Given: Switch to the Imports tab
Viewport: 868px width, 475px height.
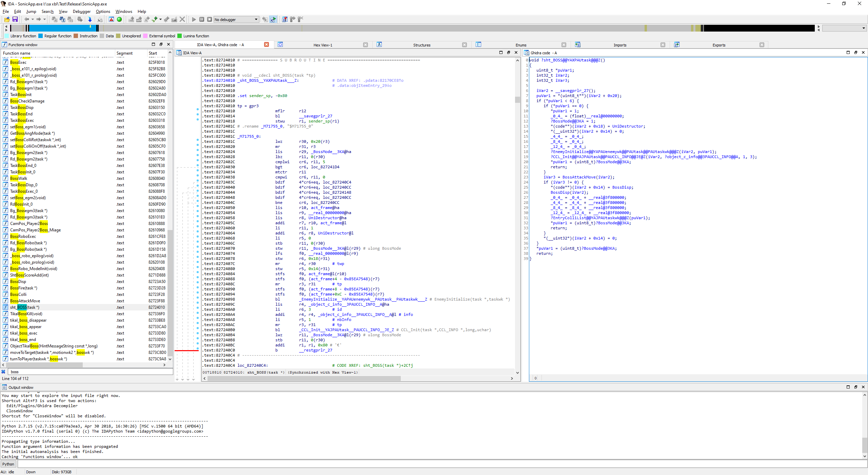Looking at the screenshot, I should point(620,45).
